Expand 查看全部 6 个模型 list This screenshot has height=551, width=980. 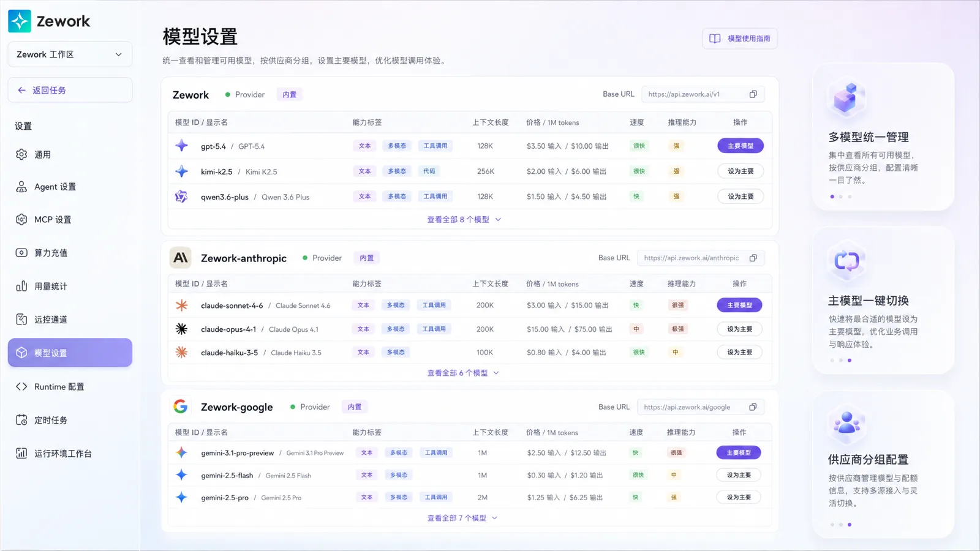click(463, 373)
